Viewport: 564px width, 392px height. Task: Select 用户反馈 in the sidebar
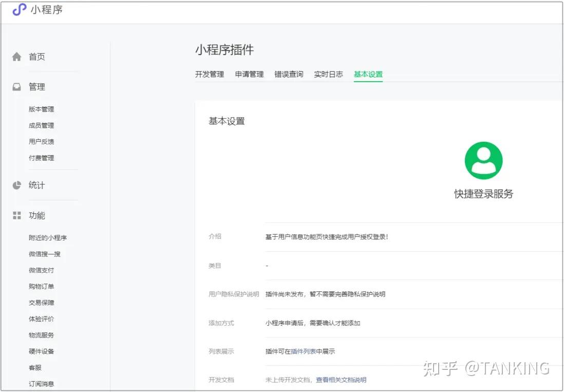pyautogui.click(x=42, y=142)
